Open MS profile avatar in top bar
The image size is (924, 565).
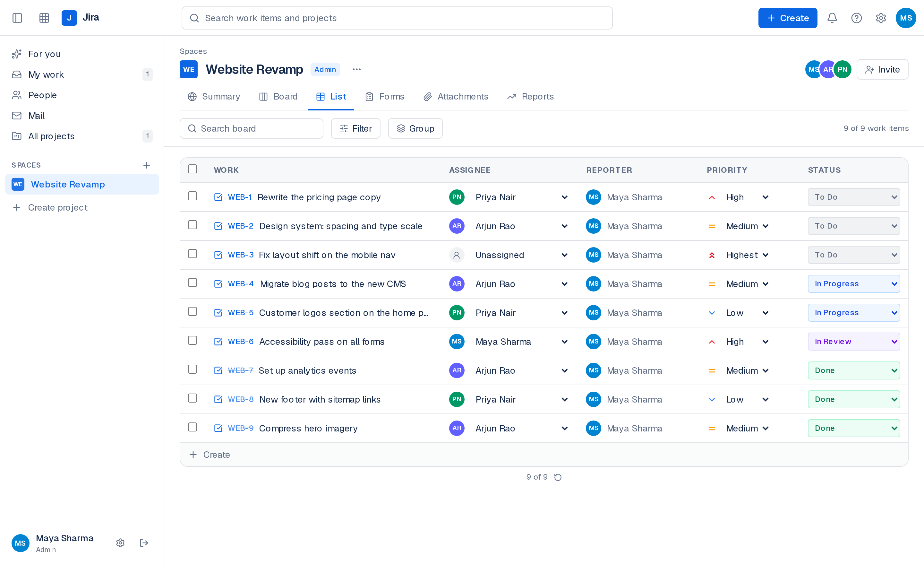[906, 18]
